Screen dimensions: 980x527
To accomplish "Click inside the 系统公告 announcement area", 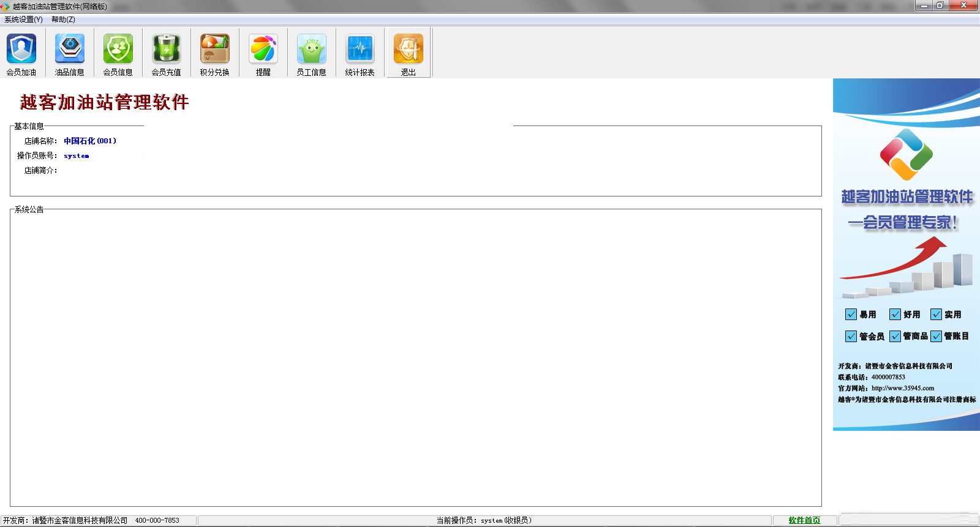I will tap(415, 358).
